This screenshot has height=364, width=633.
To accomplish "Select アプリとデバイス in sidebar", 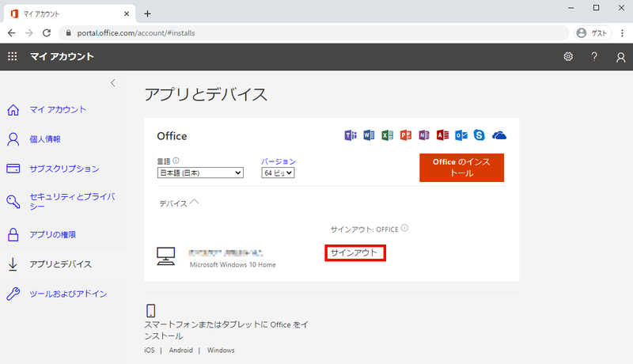I will click(61, 264).
